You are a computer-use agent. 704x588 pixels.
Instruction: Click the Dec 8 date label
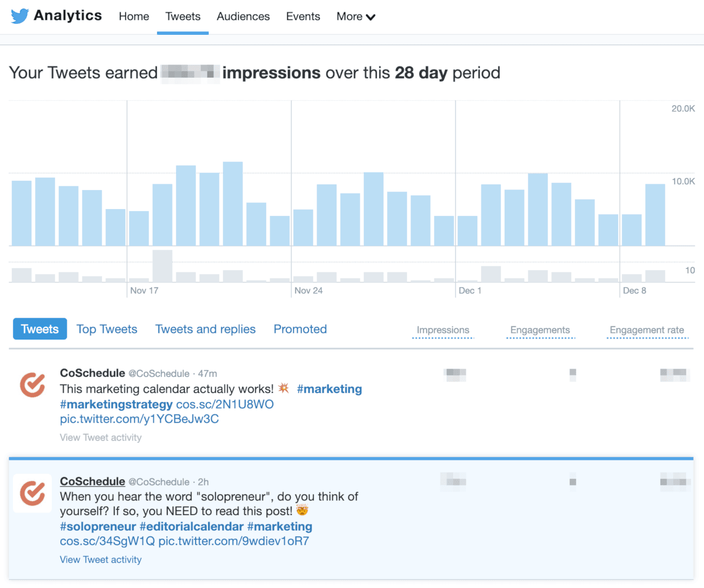[x=635, y=290]
